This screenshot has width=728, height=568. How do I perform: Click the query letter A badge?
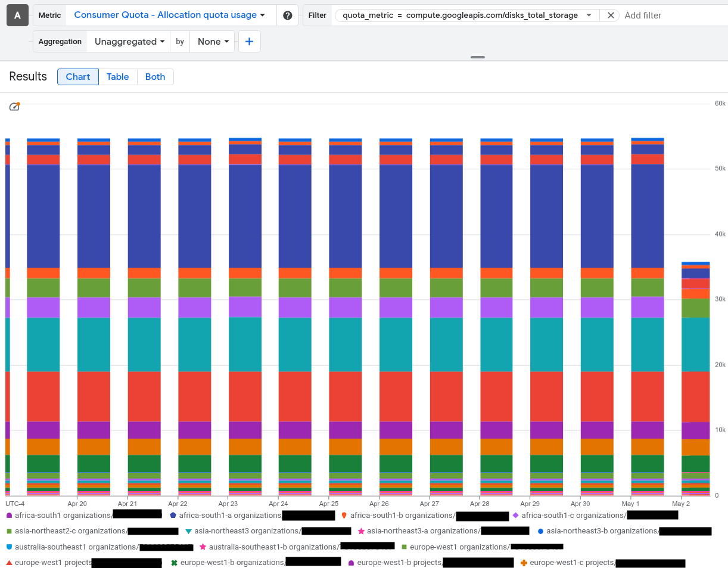pos(17,15)
